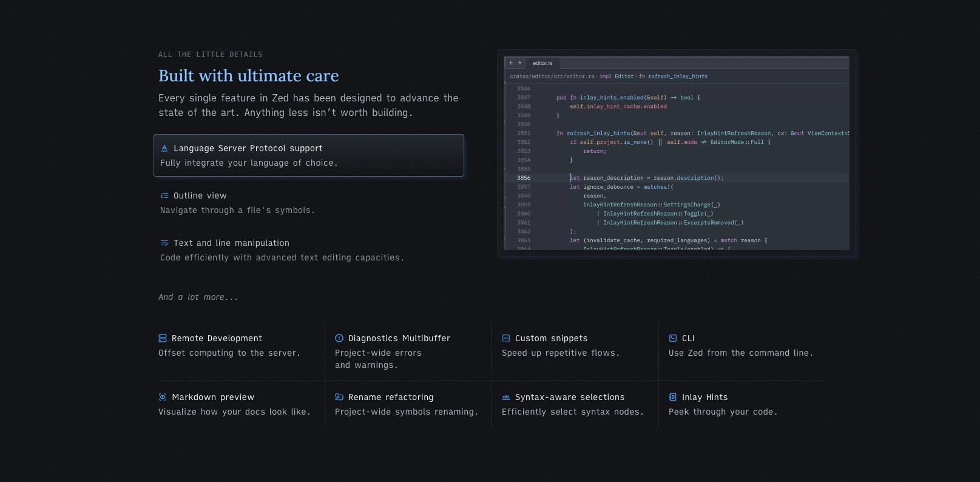Click 'fn refresh_inlay_hints' breadcrumb
Viewport: 980px width, 482px height.
(x=673, y=76)
